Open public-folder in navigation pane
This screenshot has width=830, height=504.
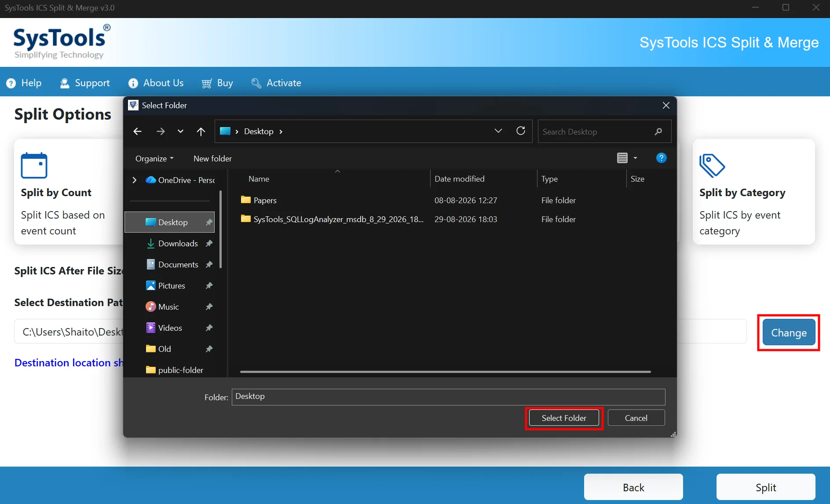(x=175, y=370)
